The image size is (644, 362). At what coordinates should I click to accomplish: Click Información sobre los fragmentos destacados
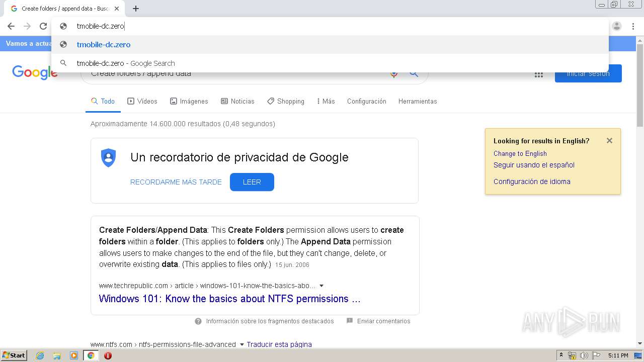[x=270, y=321]
